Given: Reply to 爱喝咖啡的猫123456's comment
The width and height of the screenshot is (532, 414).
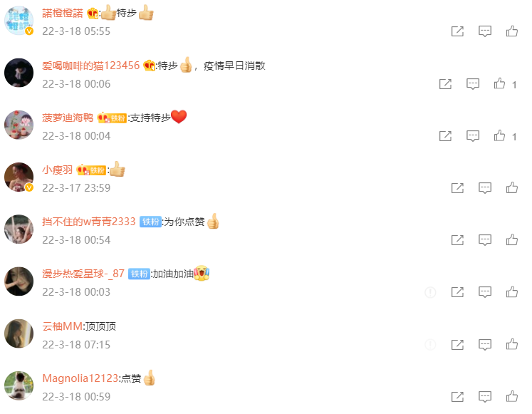Looking at the screenshot, I should pyautogui.click(x=473, y=84).
